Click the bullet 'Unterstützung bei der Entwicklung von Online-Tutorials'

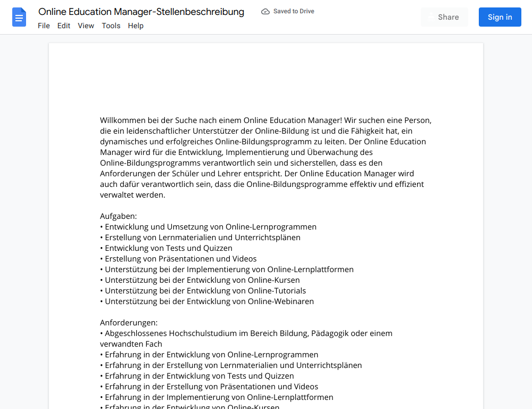(x=203, y=291)
